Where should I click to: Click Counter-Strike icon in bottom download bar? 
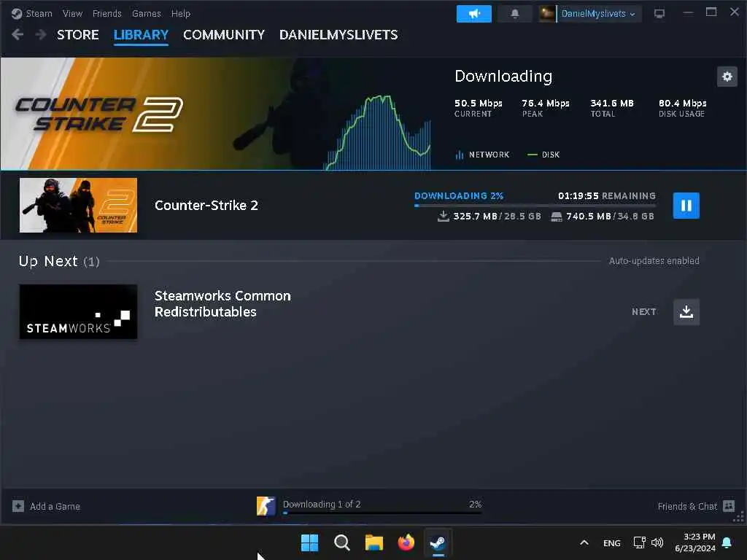pyautogui.click(x=266, y=506)
